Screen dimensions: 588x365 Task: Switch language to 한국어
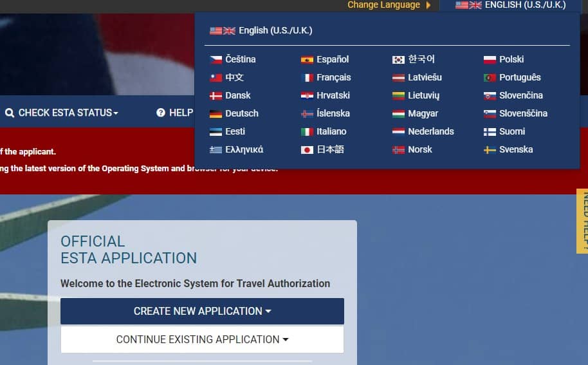coord(414,59)
